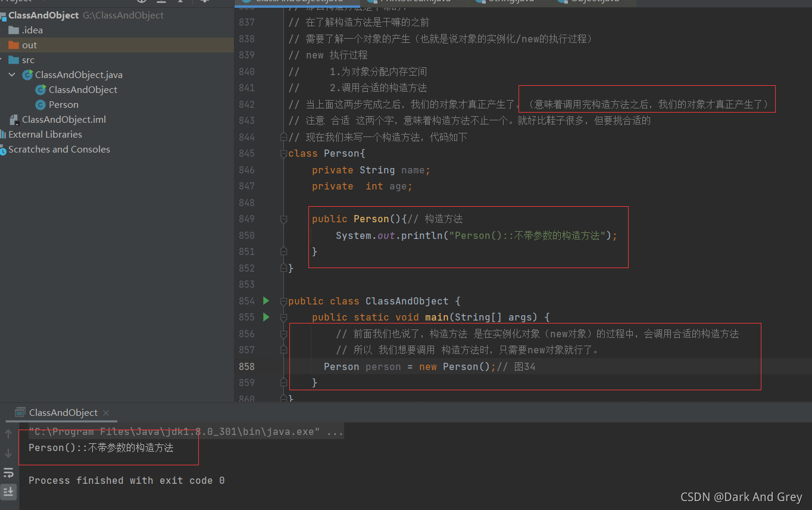Toggle scroll to end in Run console

pos(8,492)
